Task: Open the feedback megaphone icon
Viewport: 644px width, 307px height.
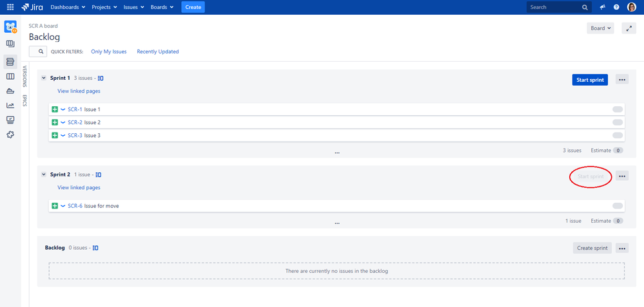Action: coord(603,7)
